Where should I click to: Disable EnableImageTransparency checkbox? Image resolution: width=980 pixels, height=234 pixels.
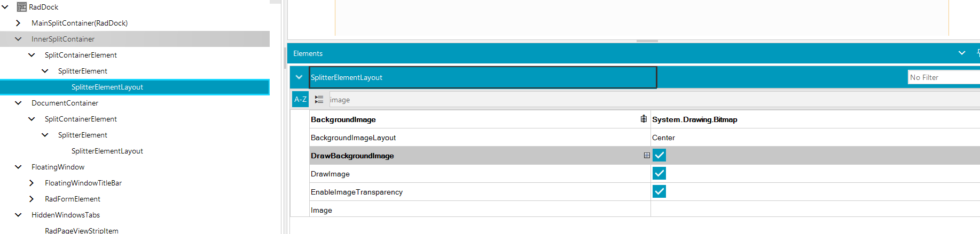(x=659, y=192)
